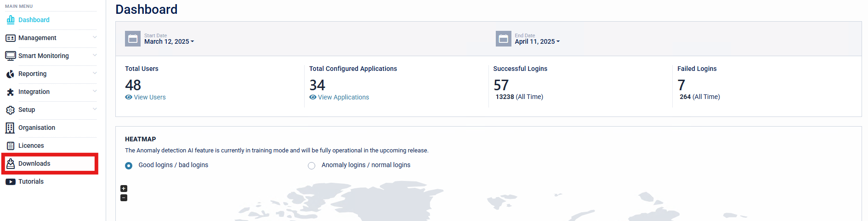
Task: Open the End Date dropdown
Action: [537, 41]
